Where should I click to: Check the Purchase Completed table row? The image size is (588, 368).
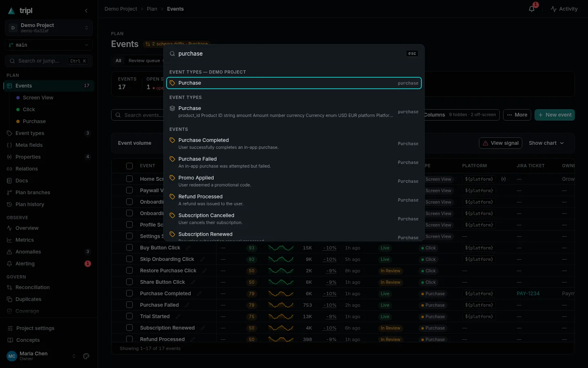tap(129, 294)
